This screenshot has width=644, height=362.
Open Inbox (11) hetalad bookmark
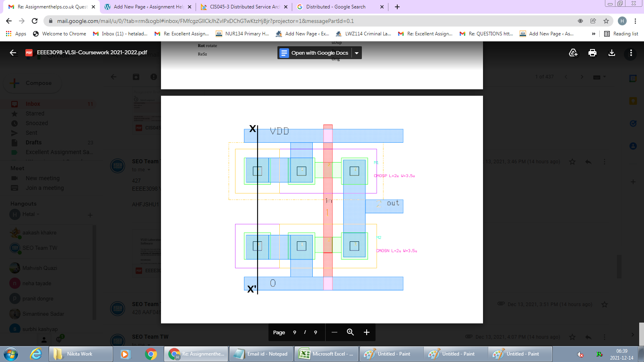click(x=120, y=34)
